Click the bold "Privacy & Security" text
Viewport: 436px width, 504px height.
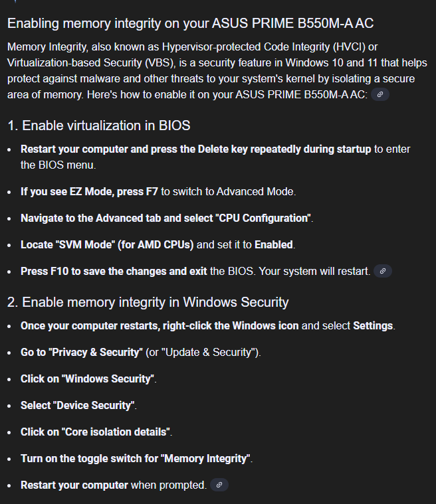(95, 353)
